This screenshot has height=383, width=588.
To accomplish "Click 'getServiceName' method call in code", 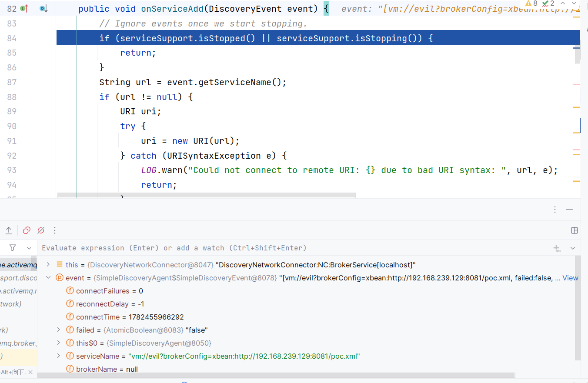I will click(x=235, y=82).
